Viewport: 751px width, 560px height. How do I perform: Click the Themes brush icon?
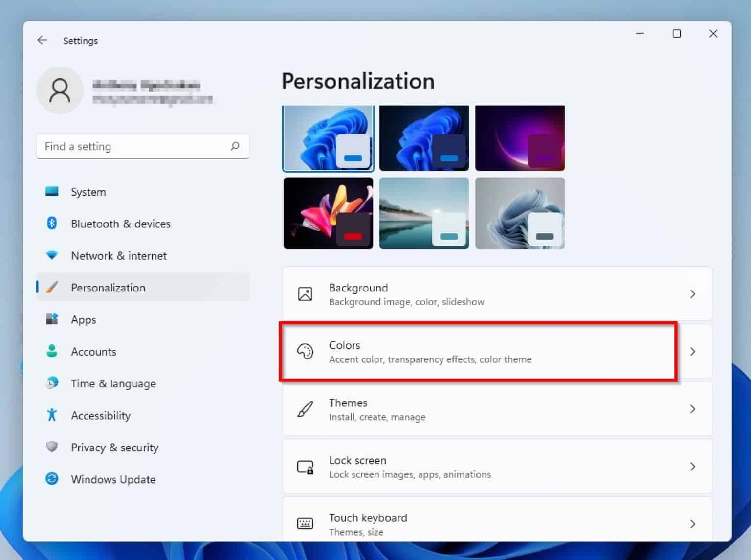(x=305, y=409)
